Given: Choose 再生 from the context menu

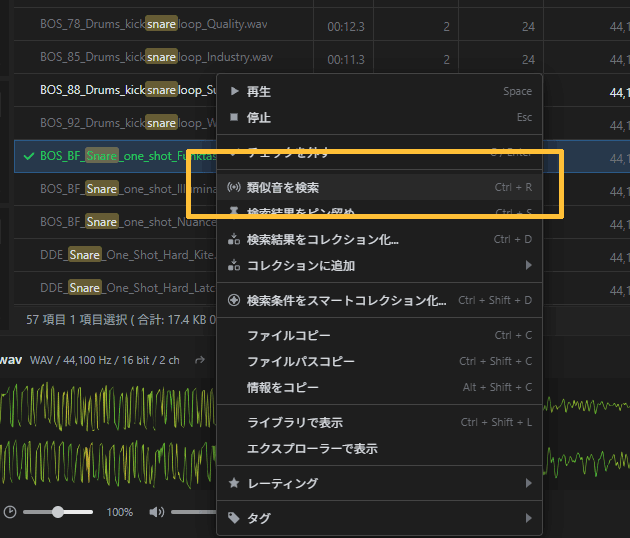Looking at the screenshot, I should point(380,92).
